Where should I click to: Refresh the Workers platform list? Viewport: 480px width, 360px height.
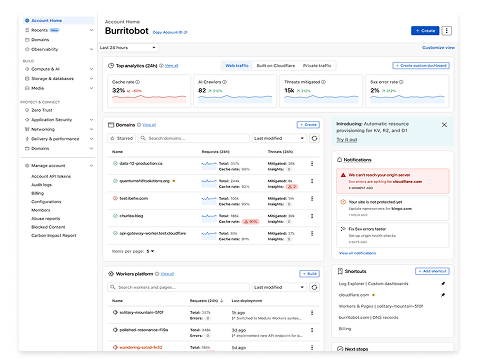tap(314, 287)
